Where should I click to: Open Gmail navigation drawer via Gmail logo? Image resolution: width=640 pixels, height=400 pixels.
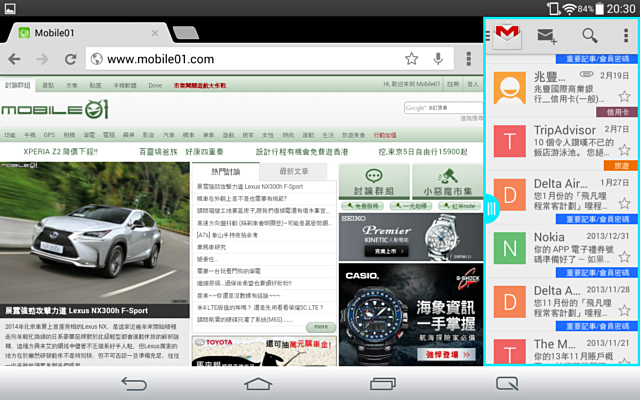click(507, 36)
